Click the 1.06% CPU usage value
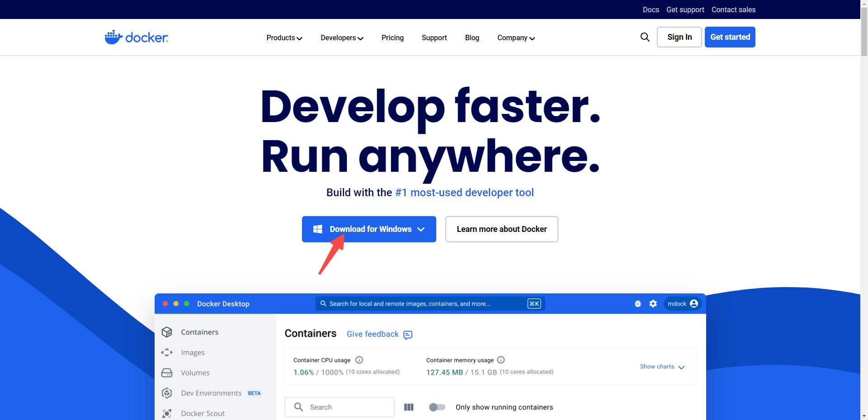 click(x=303, y=373)
